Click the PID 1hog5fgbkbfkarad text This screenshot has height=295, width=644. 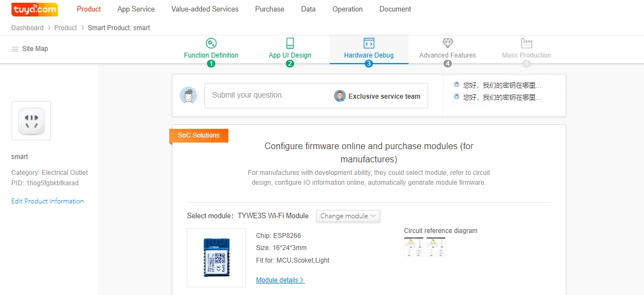pyautogui.click(x=45, y=183)
